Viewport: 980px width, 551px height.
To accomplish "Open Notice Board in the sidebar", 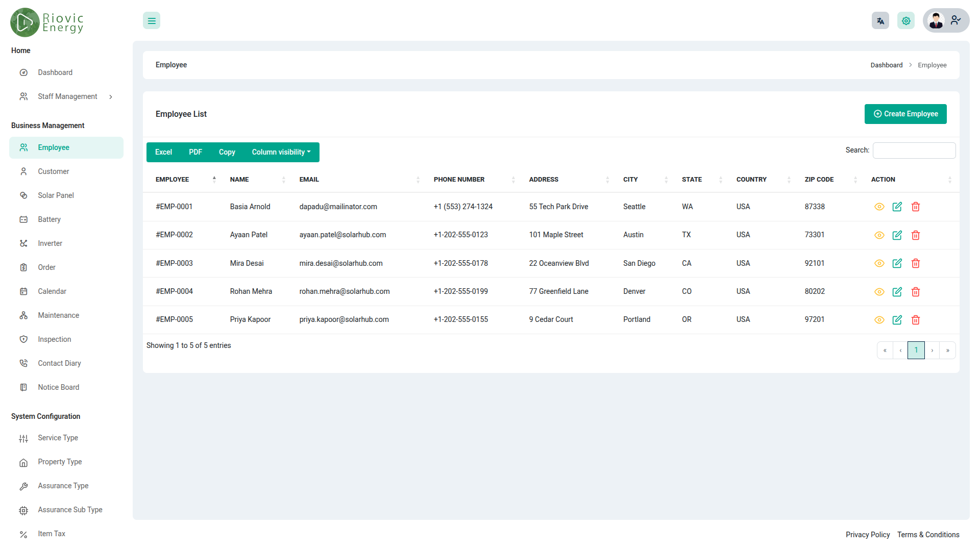I will pyautogui.click(x=66, y=387).
